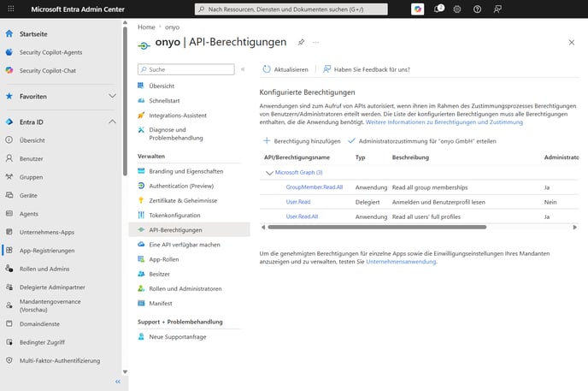588x391 pixels.
Task: Open Diagnose und Problembehandlung
Action: click(x=175, y=133)
